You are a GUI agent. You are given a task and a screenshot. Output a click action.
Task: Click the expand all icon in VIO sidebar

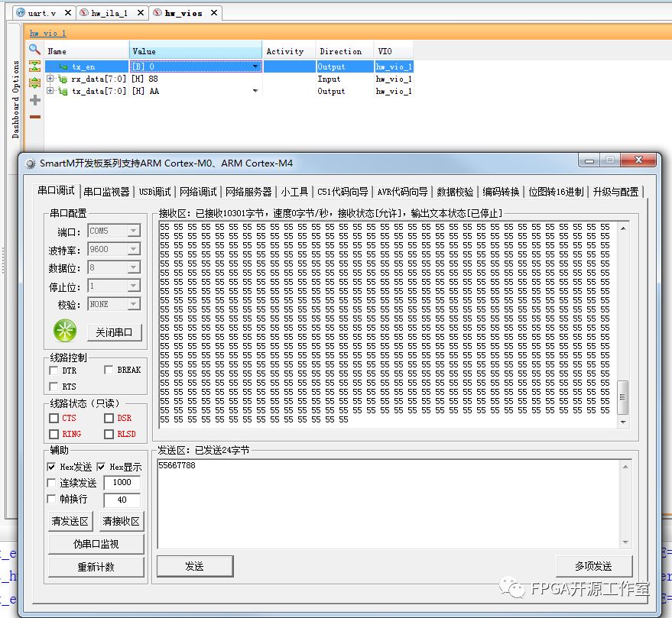[x=34, y=83]
